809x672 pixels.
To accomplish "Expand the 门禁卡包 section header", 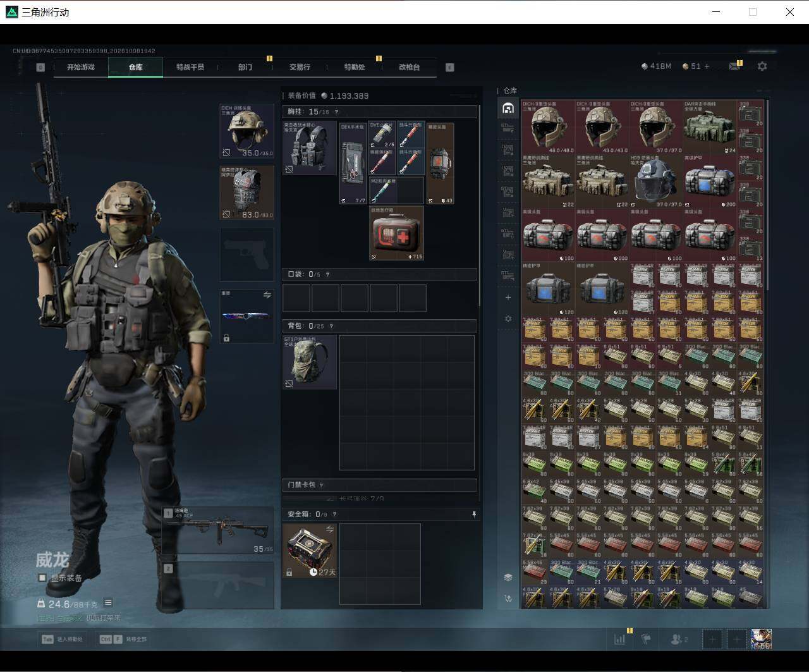I will [379, 485].
